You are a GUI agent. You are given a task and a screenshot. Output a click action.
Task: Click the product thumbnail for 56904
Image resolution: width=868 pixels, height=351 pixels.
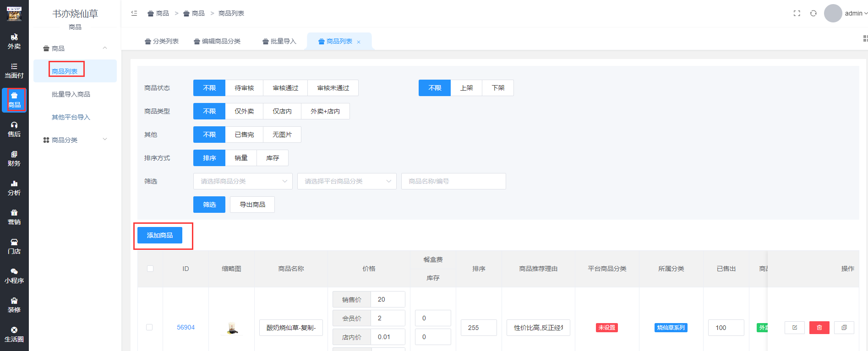tap(232, 328)
